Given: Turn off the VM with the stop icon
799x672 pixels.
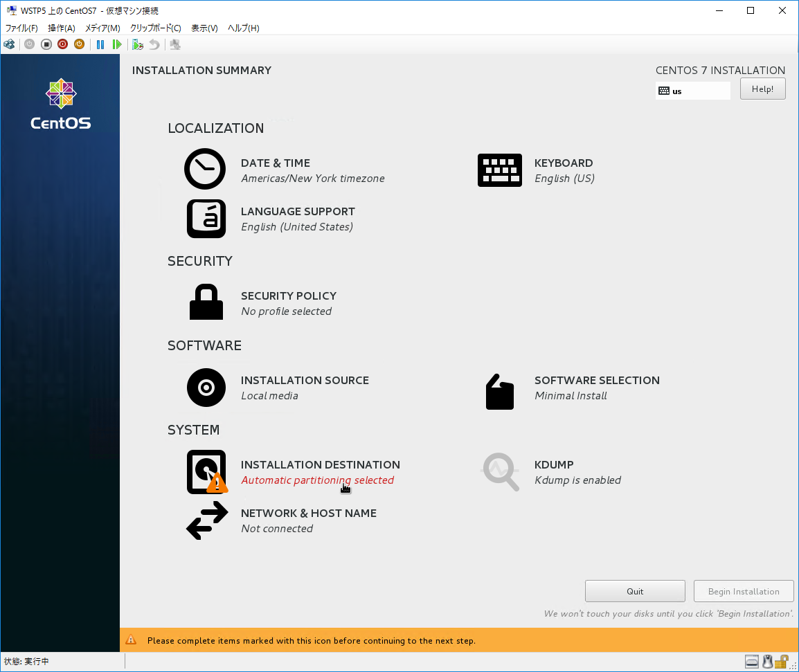Looking at the screenshot, I should click(x=46, y=44).
